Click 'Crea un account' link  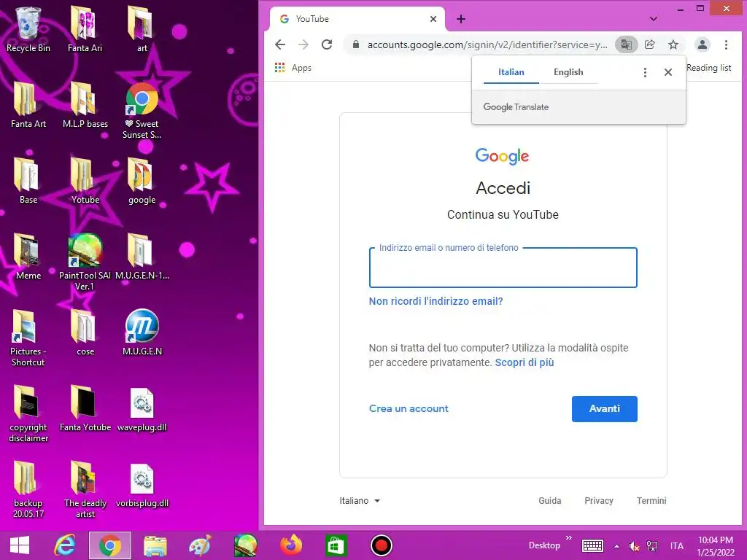pyautogui.click(x=409, y=408)
